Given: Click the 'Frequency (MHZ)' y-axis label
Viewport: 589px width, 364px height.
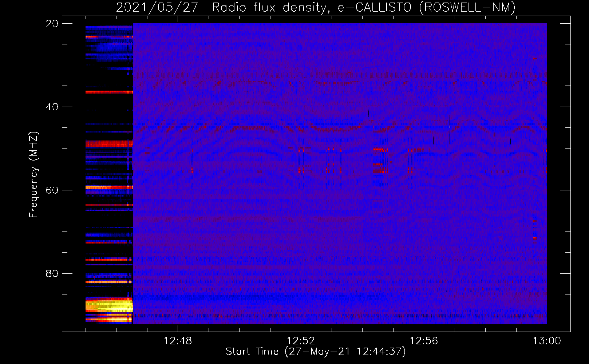Looking at the screenshot, I should tap(33, 175).
